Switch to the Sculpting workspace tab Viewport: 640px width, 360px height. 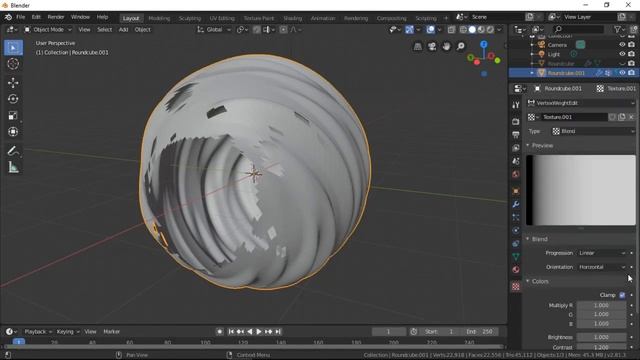pyautogui.click(x=190, y=18)
